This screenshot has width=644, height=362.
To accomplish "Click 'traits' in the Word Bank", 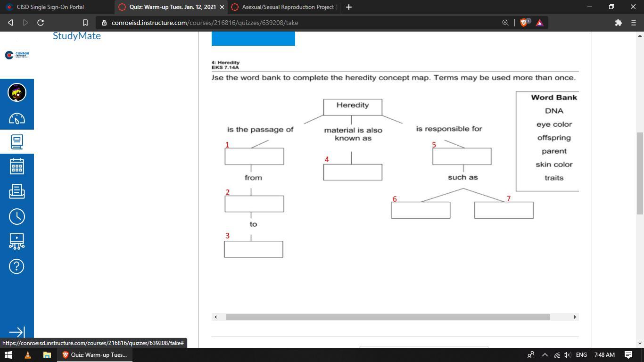I will [x=554, y=178].
